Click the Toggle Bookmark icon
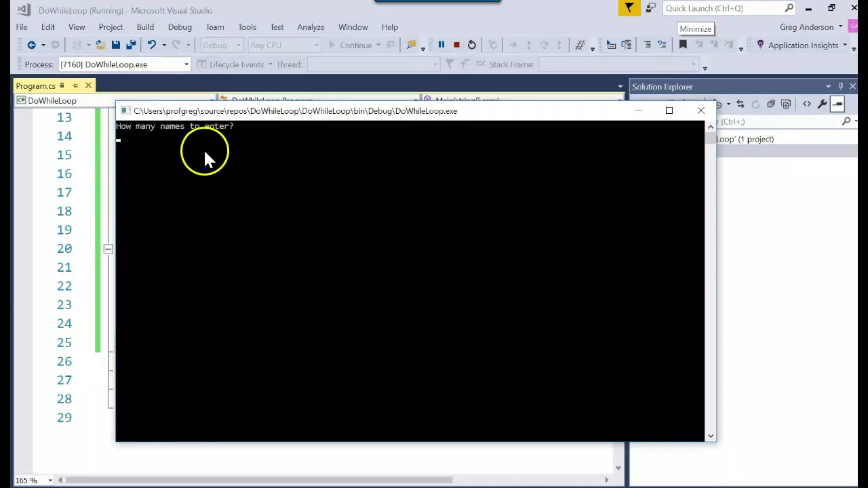The image size is (868, 488). click(x=683, y=45)
